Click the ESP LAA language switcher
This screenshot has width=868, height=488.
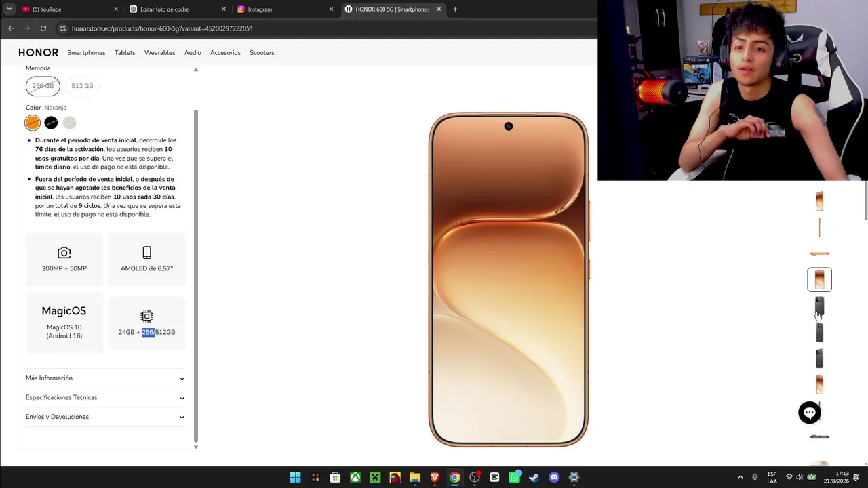772,477
